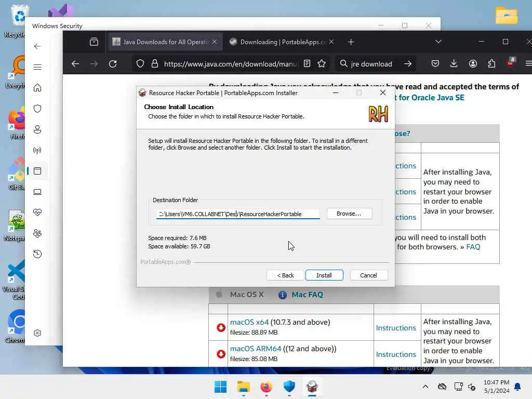Open Device performance & health icon
The width and height of the screenshot is (532, 399).
[37, 212]
